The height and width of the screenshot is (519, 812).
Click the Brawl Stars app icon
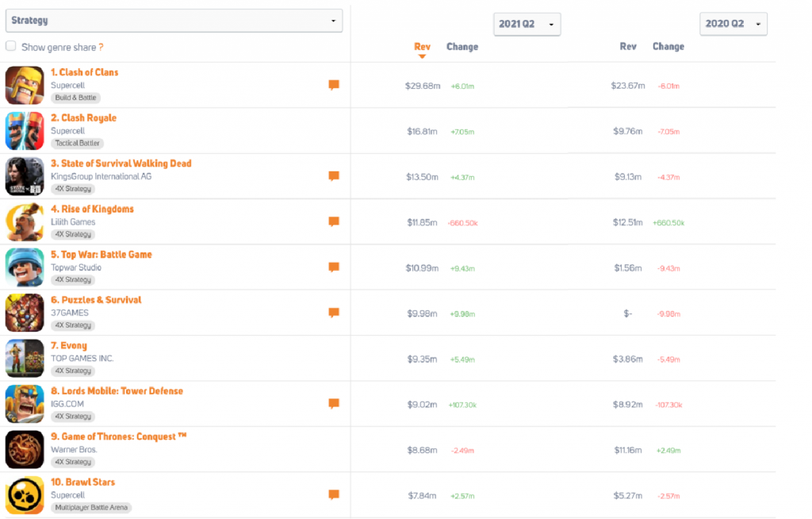click(25, 495)
